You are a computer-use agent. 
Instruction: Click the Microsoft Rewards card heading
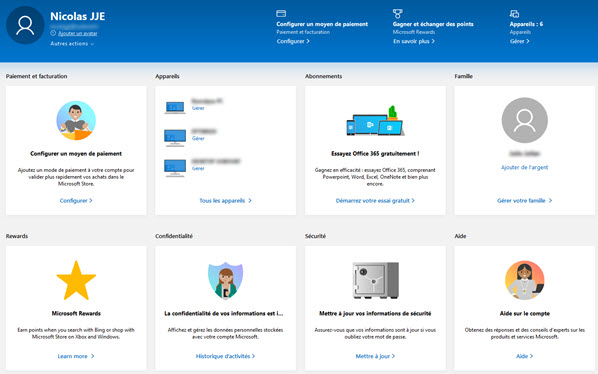[x=76, y=313]
